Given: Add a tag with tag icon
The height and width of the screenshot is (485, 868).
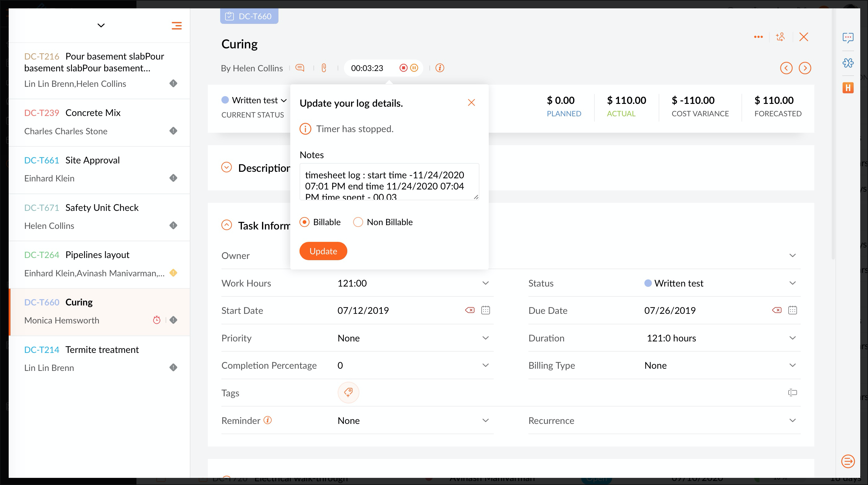Looking at the screenshot, I should pos(348,392).
